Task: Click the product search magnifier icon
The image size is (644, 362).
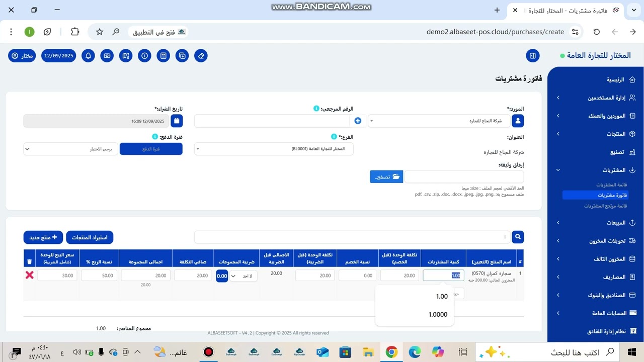Action: pos(518,237)
